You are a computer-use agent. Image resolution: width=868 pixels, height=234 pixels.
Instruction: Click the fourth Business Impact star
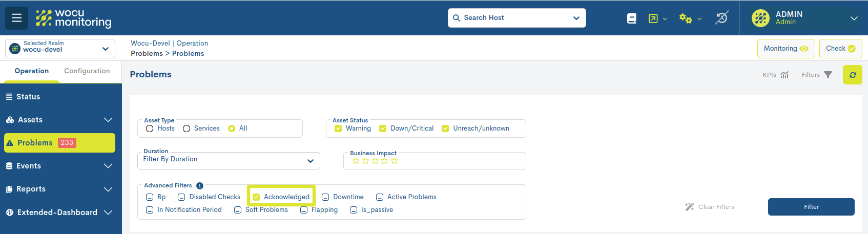tap(384, 161)
